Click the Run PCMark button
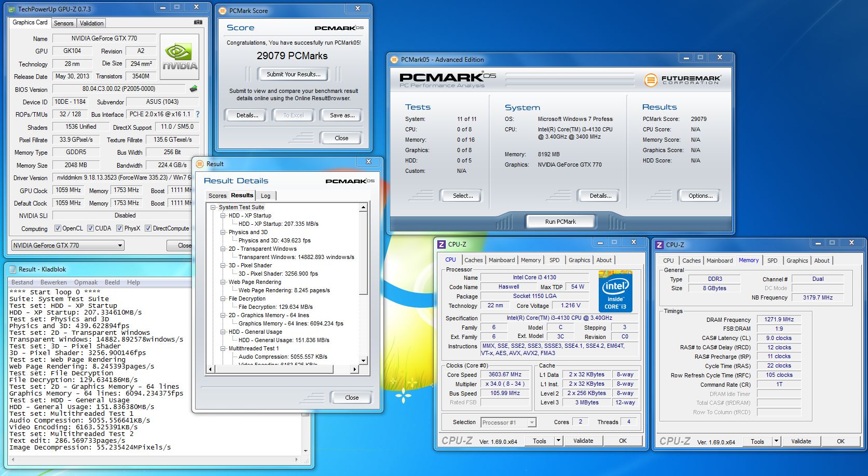Viewport: 868px width, 476px height. point(560,222)
